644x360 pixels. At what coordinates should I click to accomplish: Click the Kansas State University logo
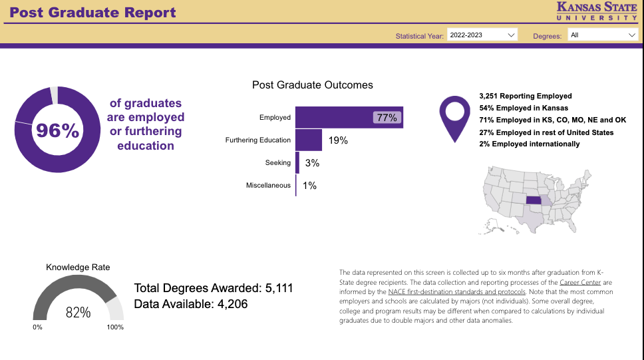pos(596,11)
